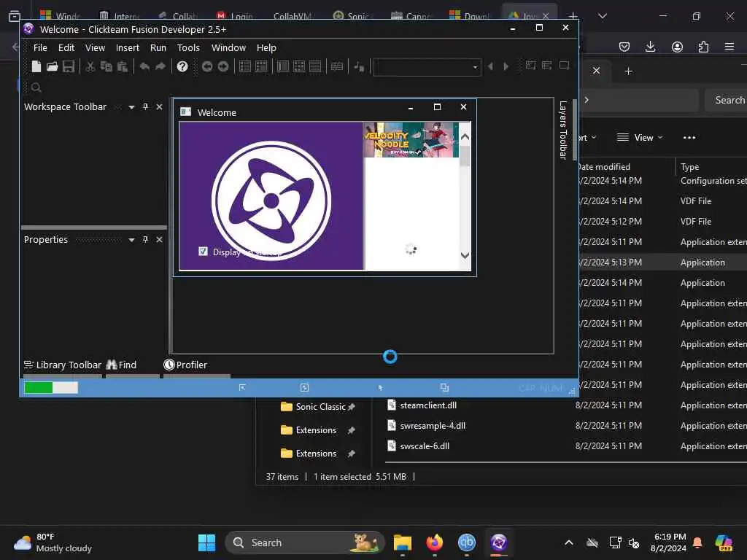
Task: Click the music note Data Elements icon
Action: tap(359, 66)
